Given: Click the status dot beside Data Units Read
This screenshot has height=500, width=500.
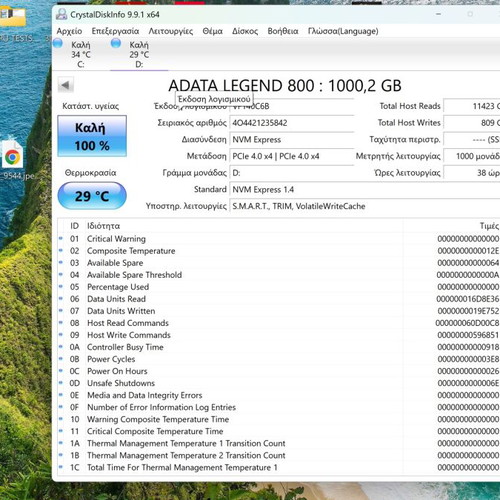Looking at the screenshot, I should click(x=61, y=298).
